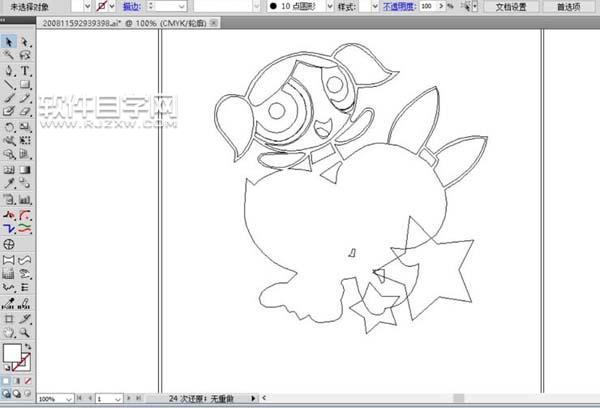This screenshot has height=408, width=600.
Task: Switch paint mode to Color
Action: coord(6,381)
